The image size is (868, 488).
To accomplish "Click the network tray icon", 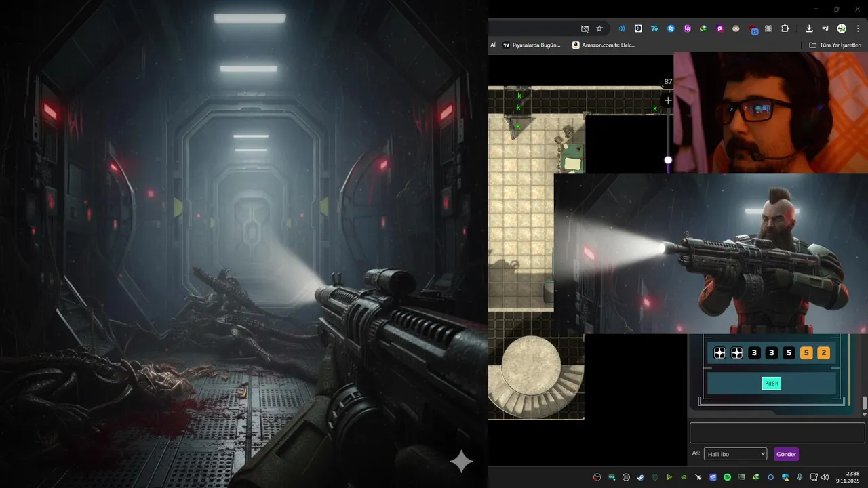I will tap(814, 477).
